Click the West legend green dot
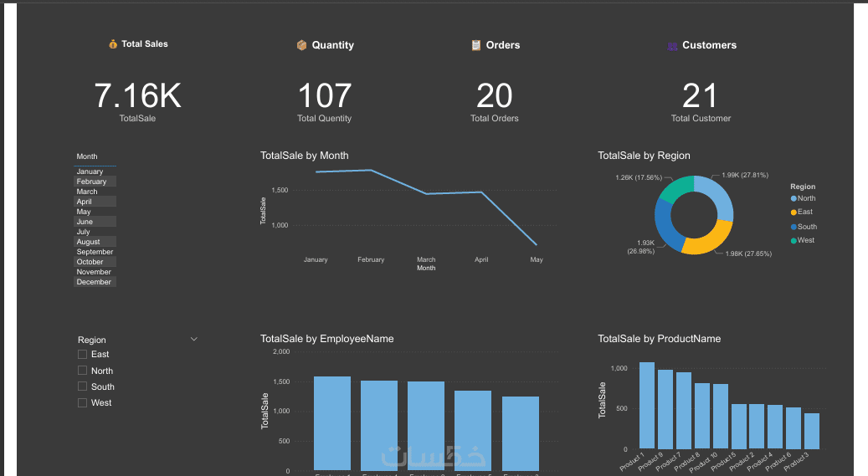 pos(794,241)
